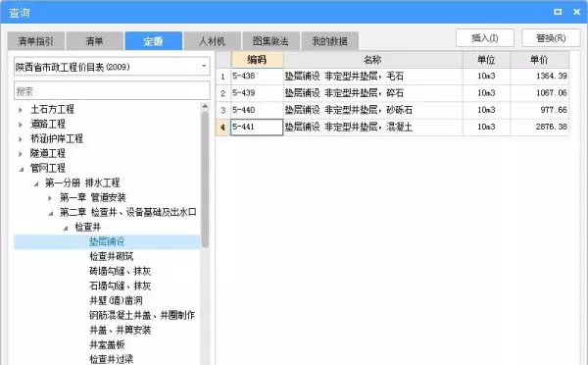588x365 pixels.
Task: Select row number 4 header
Action: pyautogui.click(x=223, y=128)
